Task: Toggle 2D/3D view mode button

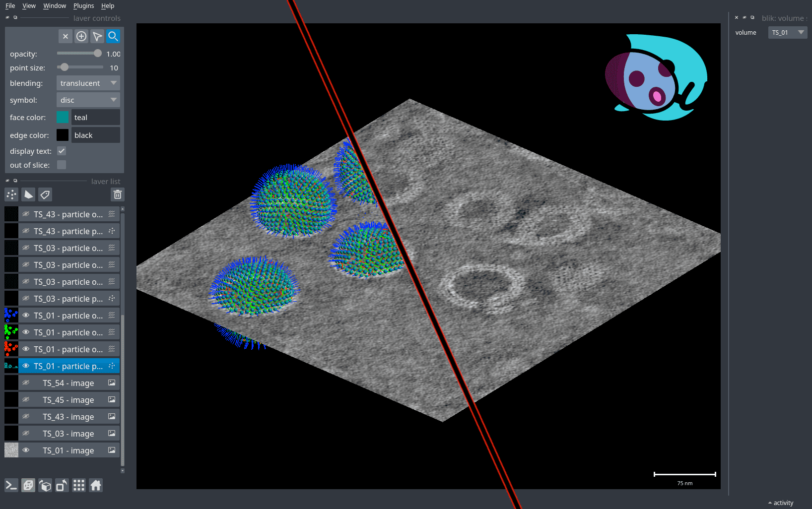Action: (28, 485)
